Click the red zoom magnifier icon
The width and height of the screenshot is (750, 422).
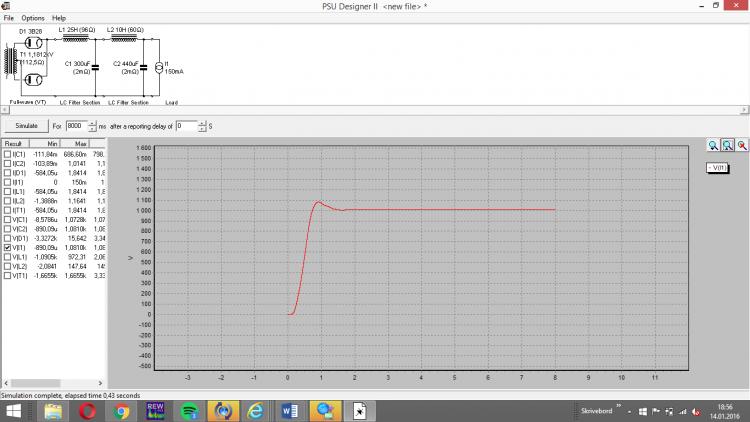pyautogui.click(x=742, y=145)
